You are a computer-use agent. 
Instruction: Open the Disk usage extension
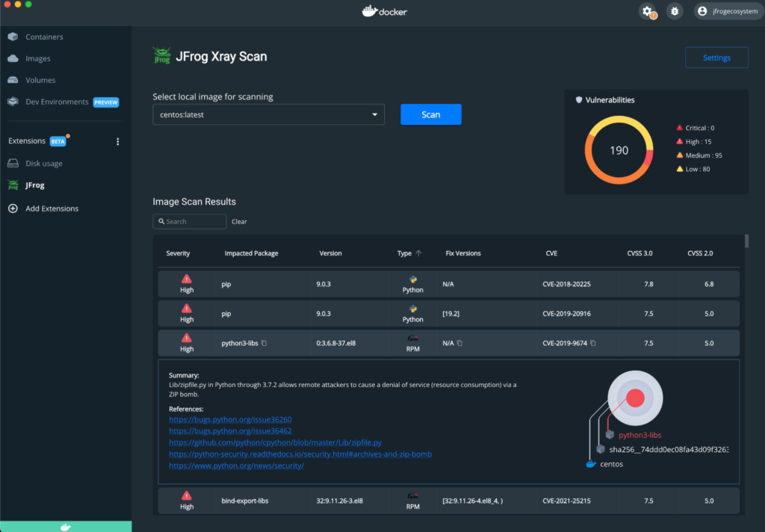[x=13, y=163]
